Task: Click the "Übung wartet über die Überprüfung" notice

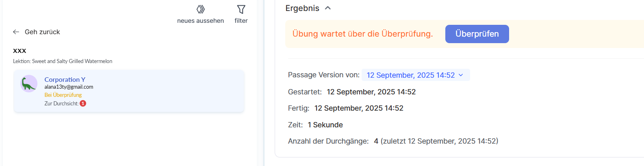Action: tap(362, 34)
